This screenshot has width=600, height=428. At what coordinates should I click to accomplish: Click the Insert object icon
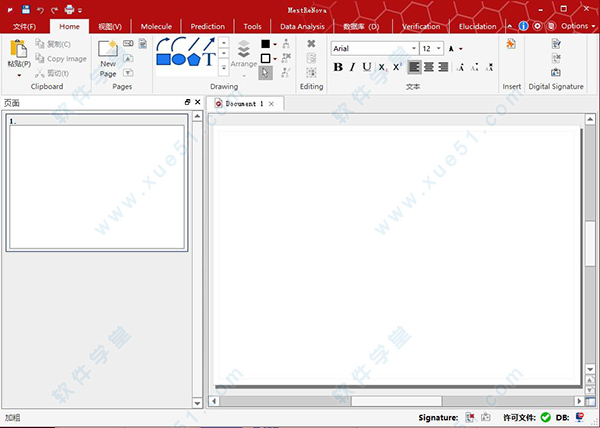point(511,44)
